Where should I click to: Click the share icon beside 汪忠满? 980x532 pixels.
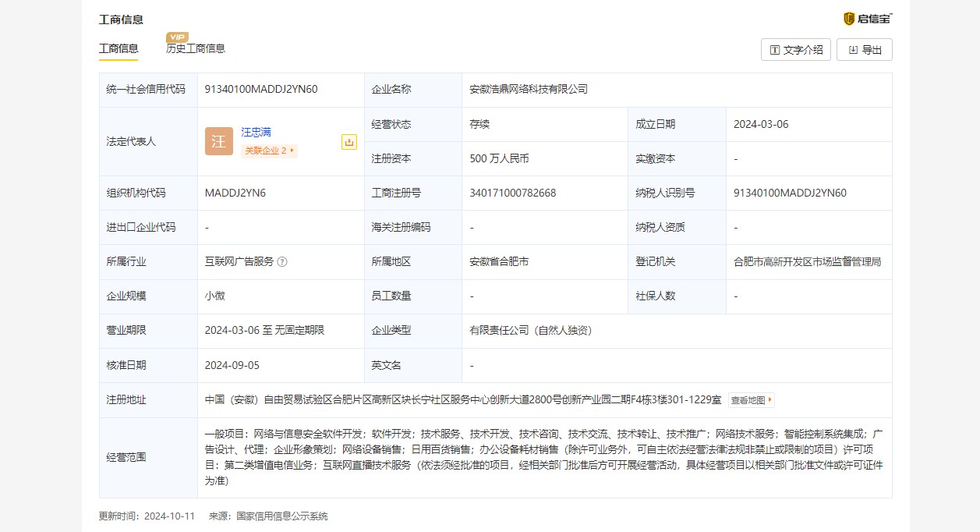(348, 142)
